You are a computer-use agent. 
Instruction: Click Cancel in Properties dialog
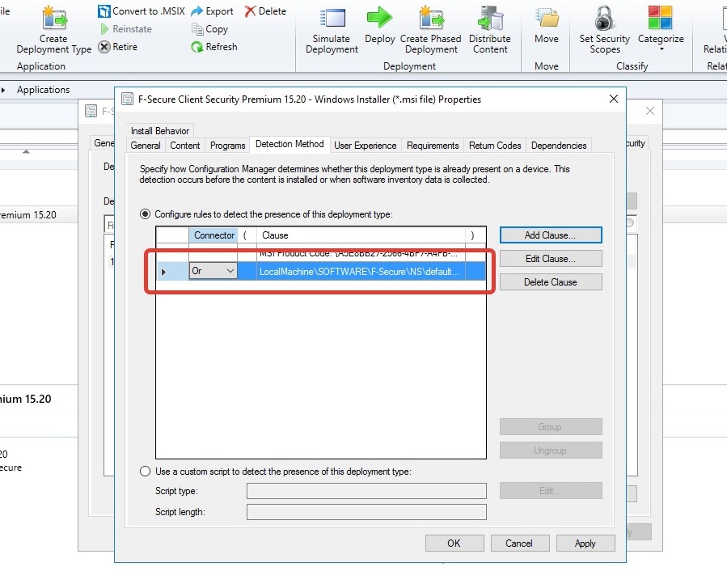tap(520, 543)
